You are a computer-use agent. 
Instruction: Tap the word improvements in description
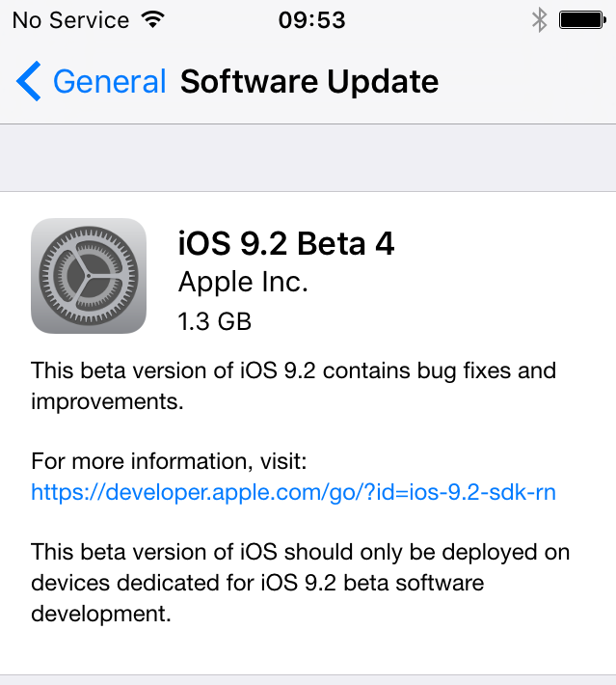(x=106, y=401)
